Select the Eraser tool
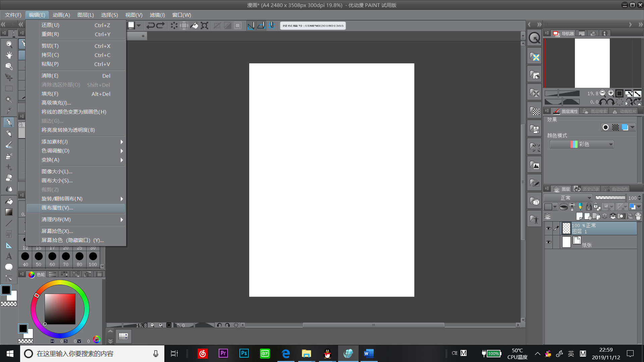Viewport: 644px width, 362px height. click(9, 178)
